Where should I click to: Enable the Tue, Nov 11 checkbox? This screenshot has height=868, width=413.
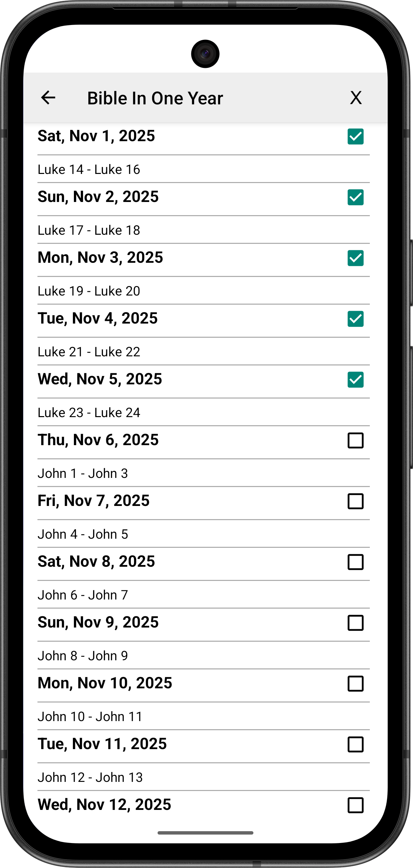pyautogui.click(x=355, y=744)
